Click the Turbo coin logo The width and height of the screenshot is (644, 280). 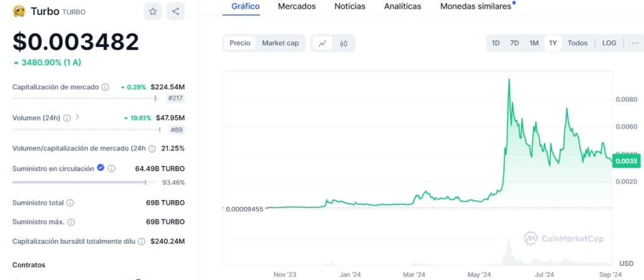pyautogui.click(x=19, y=11)
